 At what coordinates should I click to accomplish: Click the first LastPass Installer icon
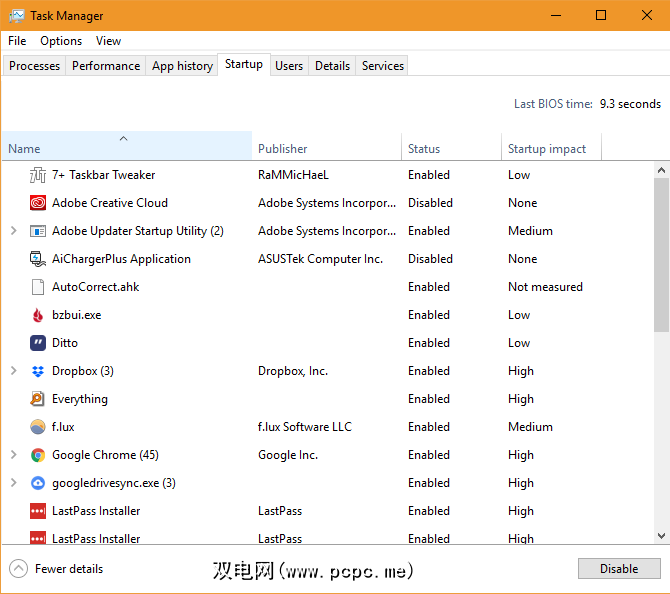coord(38,511)
